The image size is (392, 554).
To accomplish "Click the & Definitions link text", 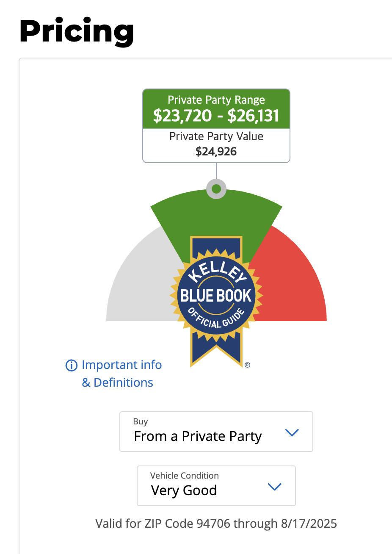I will click(x=117, y=382).
